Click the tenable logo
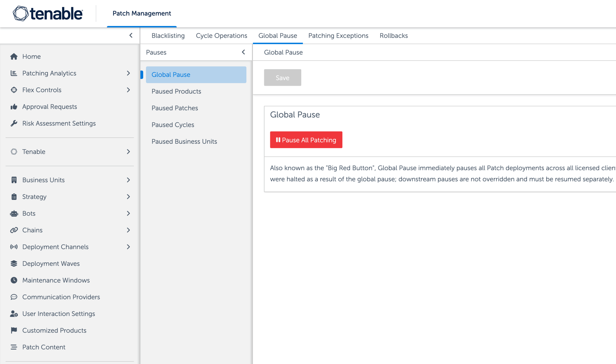This screenshot has width=616, height=364. click(x=48, y=13)
